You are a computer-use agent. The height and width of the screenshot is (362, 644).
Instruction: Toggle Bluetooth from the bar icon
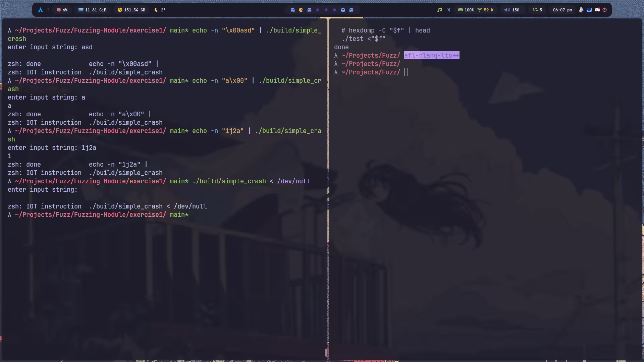point(449,10)
